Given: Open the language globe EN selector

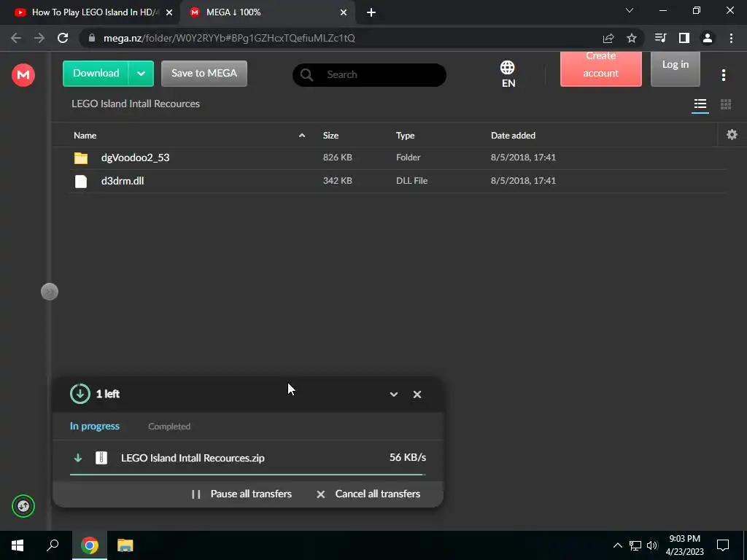Looking at the screenshot, I should (x=508, y=74).
